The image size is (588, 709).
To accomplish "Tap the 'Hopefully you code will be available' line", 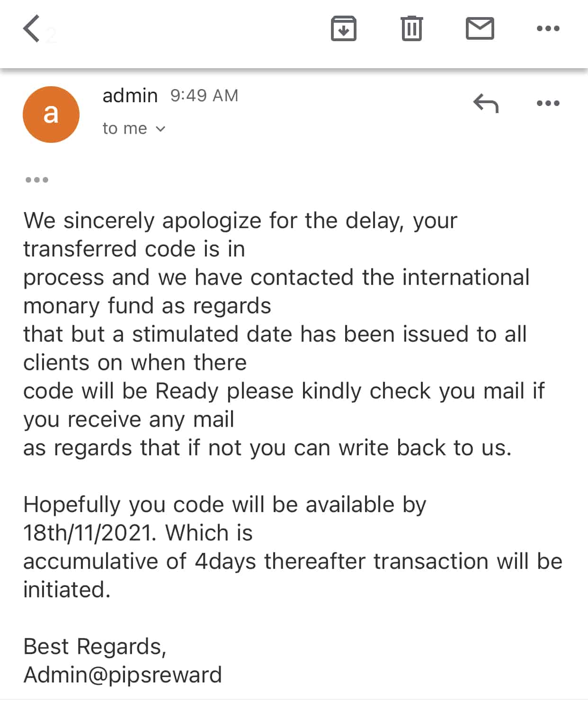I will (x=224, y=505).
